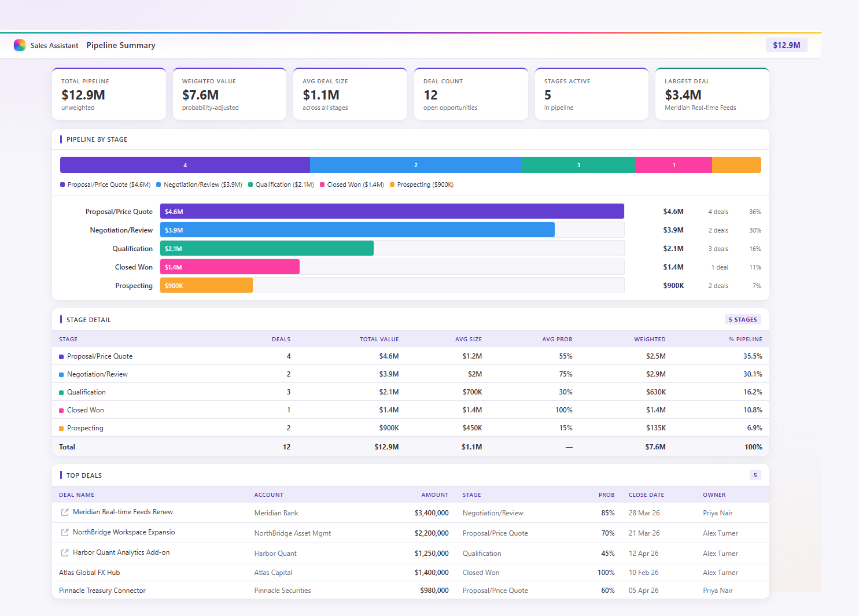
Task: Click the $12.9M badge in header
Action: 786,45
